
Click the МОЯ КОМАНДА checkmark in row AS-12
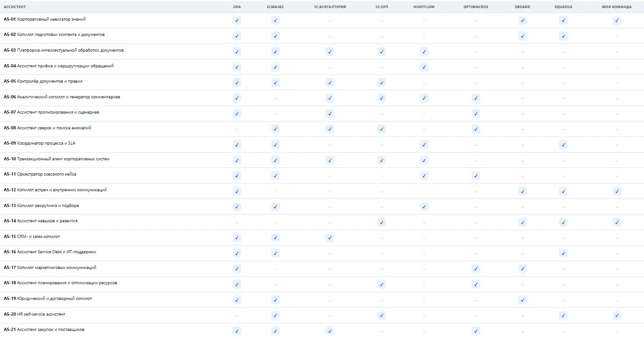617,191
